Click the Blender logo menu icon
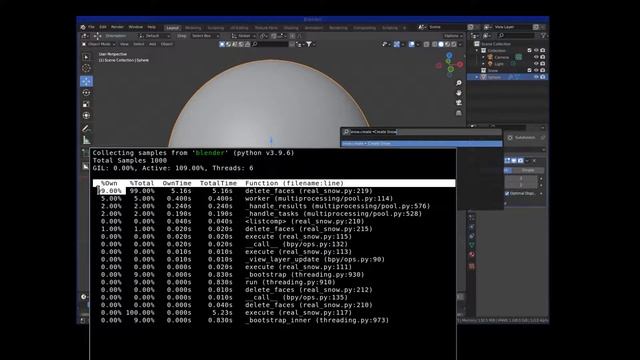 pos(83,27)
